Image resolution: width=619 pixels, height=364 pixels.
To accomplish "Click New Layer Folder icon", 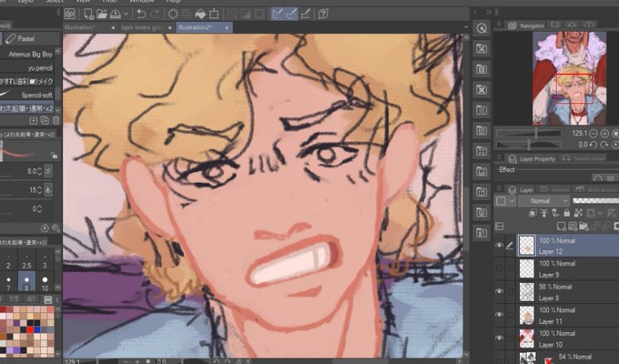I will point(583,227).
